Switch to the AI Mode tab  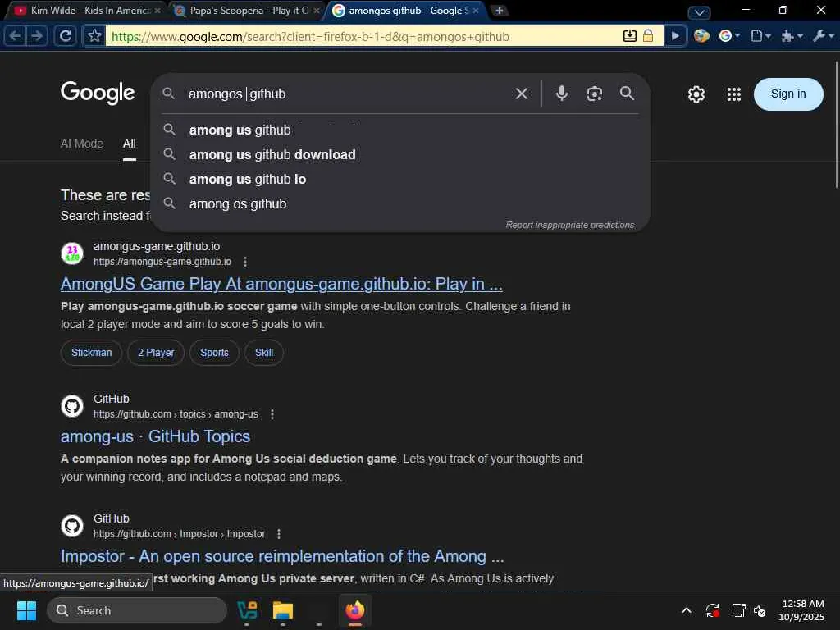click(x=81, y=144)
